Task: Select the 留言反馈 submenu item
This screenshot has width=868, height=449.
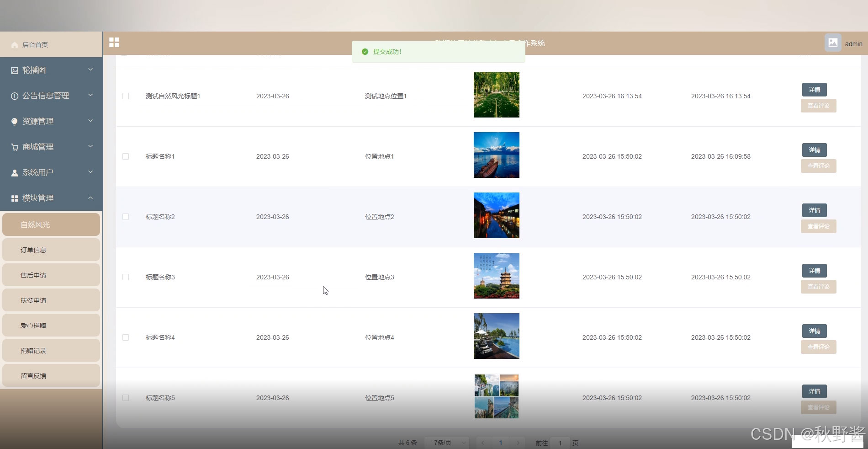Action: point(51,375)
